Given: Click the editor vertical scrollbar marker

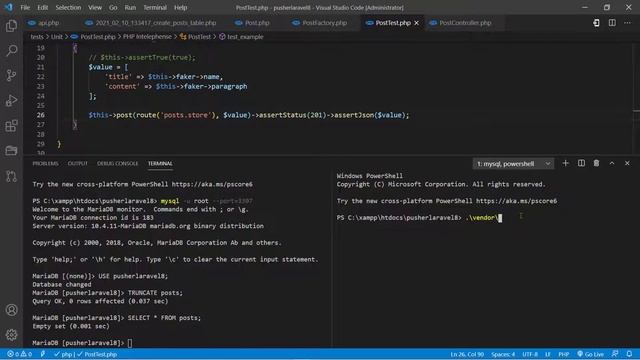Looking at the screenshot, I should (x=636, y=111).
